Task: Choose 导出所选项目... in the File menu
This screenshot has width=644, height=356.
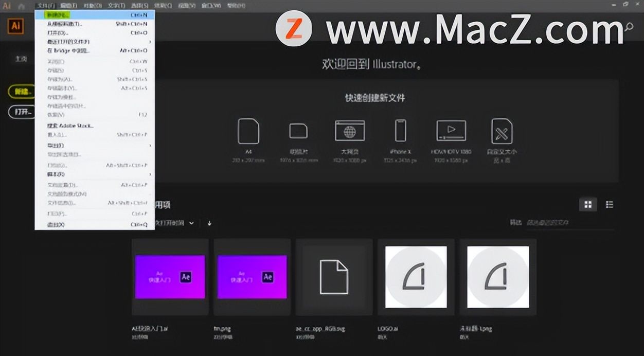Action: click(95, 155)
